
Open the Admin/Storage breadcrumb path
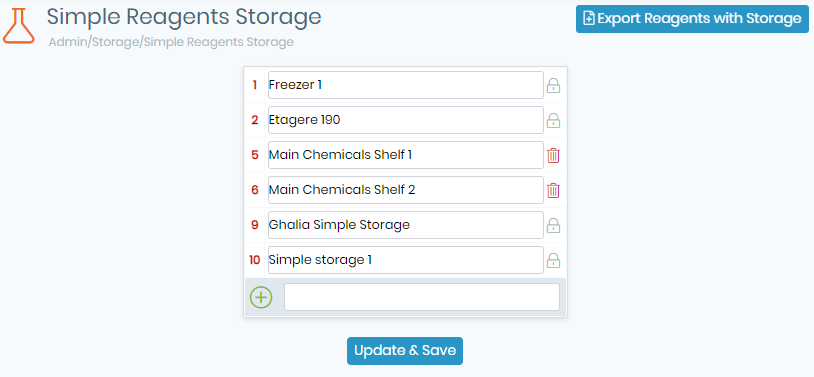(x=171, y=42)
